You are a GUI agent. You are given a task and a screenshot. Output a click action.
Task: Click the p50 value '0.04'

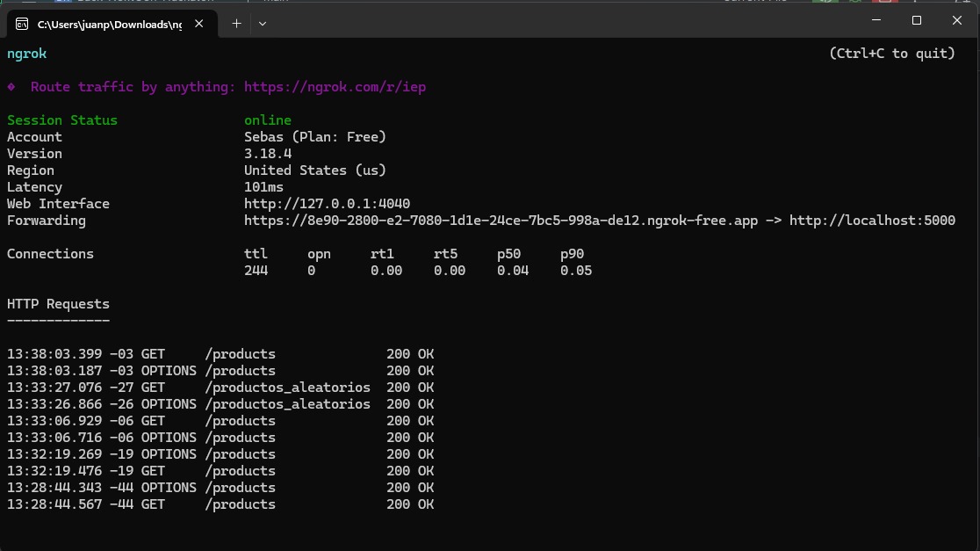(513, 271)
